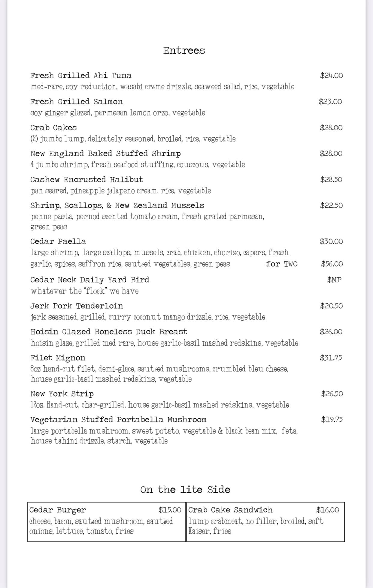Click New England Baked Stuffed Shrimp
The width and height of the screenshot is (373, 588).
(x=105, y=153)
